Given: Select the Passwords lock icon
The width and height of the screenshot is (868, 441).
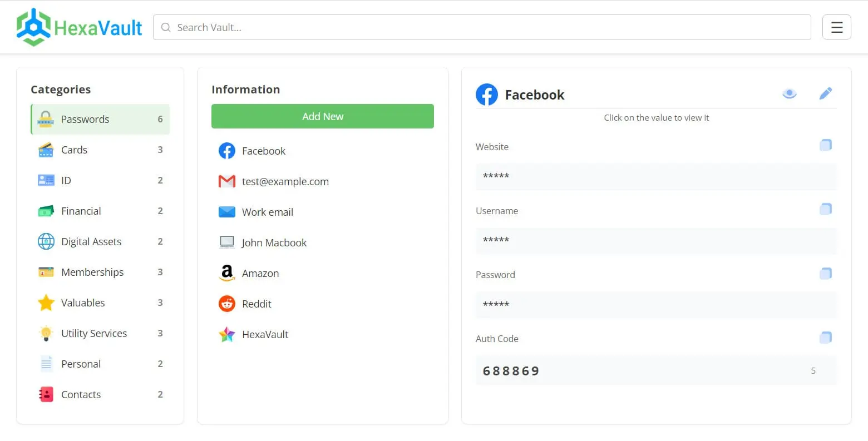Looking at the screenshot, I should pos(46,119).
